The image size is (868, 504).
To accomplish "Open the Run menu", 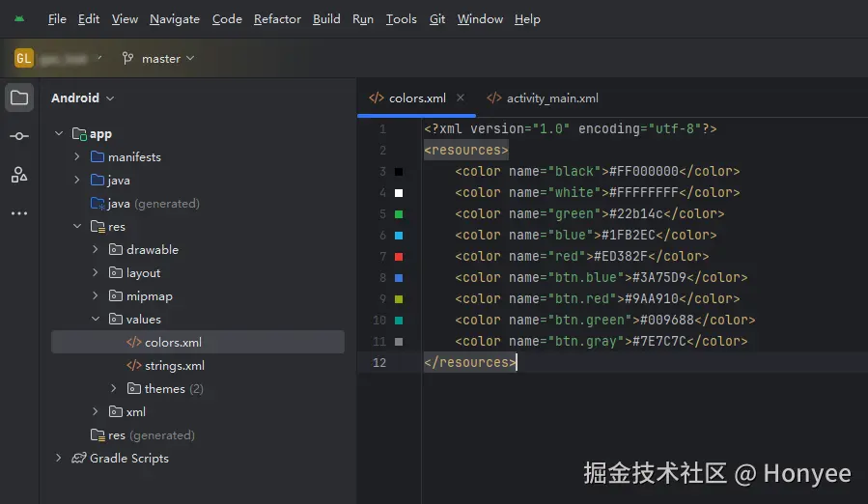I will pyautogui.click(x=363, y=19).
